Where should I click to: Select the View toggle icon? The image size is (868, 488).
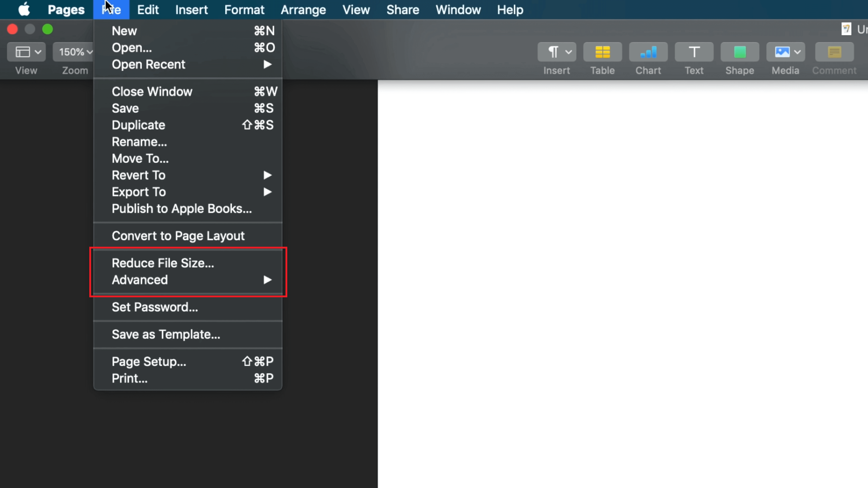26,52
